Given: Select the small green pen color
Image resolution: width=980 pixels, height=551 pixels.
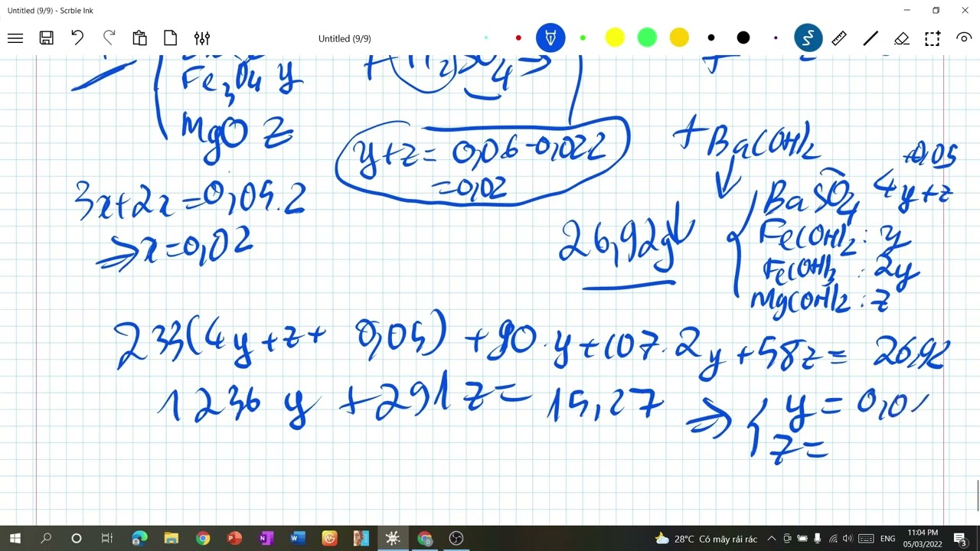Looking at the screenshot, I should point(583,37).
